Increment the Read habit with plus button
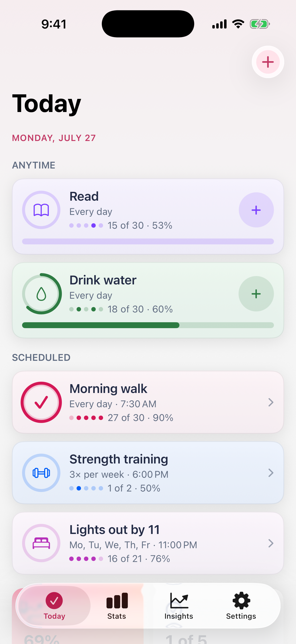The height and width of the screenshot is (644, 296). pos(256,210)
